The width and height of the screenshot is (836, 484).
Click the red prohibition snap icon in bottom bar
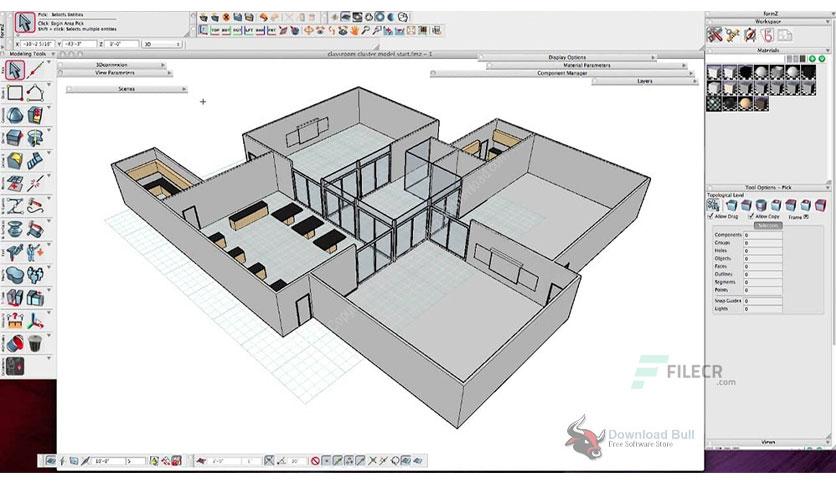[x=315, y=461]
